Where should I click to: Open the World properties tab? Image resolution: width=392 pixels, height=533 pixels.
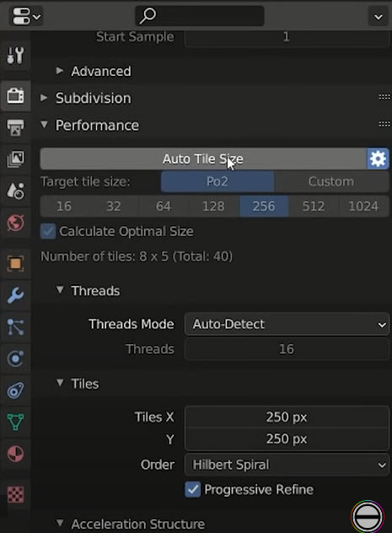(15, 223)
